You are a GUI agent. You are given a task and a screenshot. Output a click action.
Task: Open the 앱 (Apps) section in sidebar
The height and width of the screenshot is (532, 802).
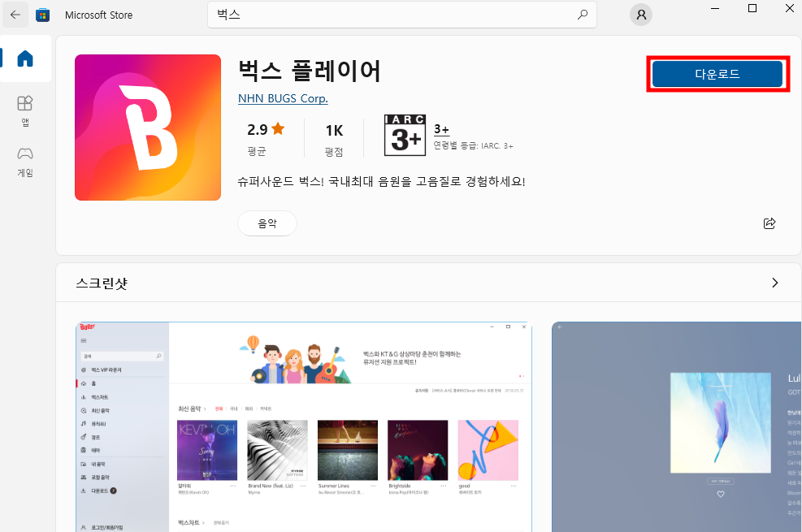(25, 111)
